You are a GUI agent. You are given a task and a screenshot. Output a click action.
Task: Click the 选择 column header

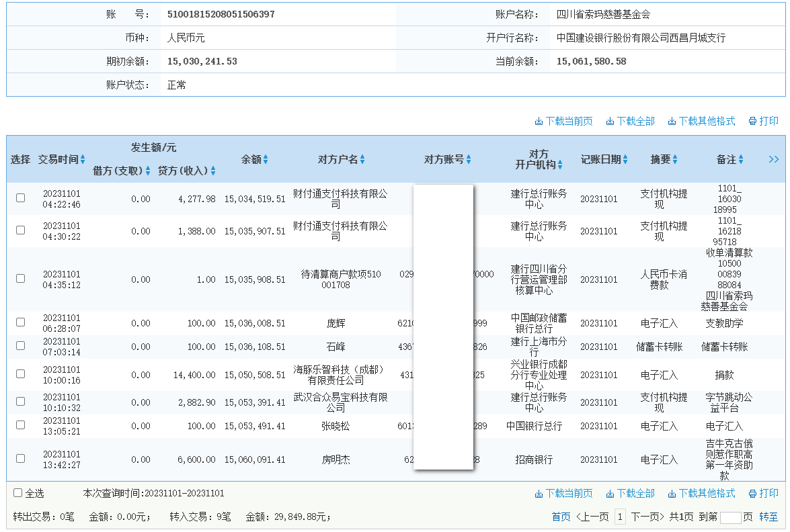(21, 160)
